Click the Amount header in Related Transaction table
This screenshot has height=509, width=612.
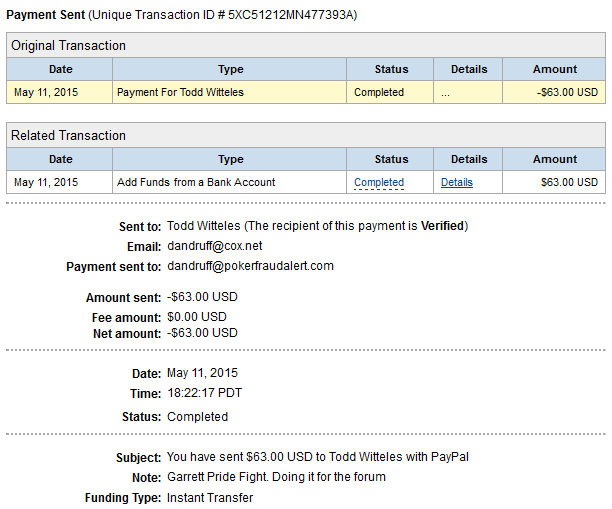[554, 159]
